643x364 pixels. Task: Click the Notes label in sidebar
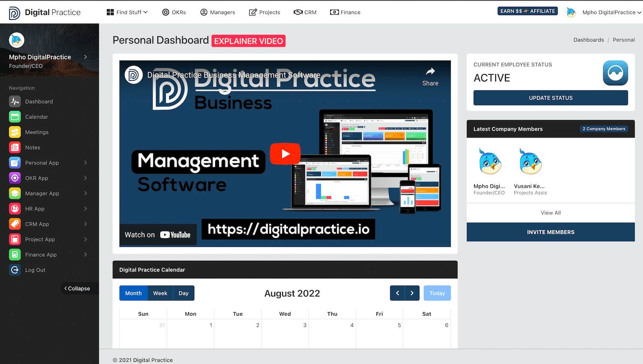coord(33,147)
